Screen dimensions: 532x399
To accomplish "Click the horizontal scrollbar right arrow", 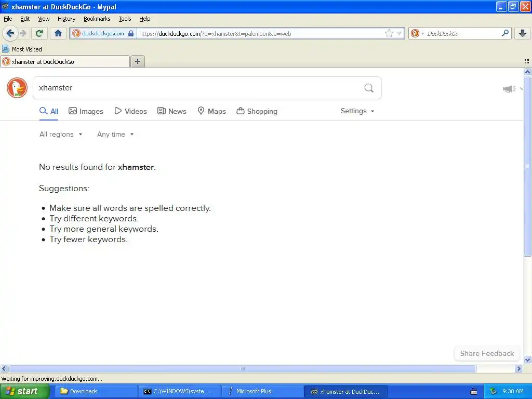I will [x=519, y=368].
